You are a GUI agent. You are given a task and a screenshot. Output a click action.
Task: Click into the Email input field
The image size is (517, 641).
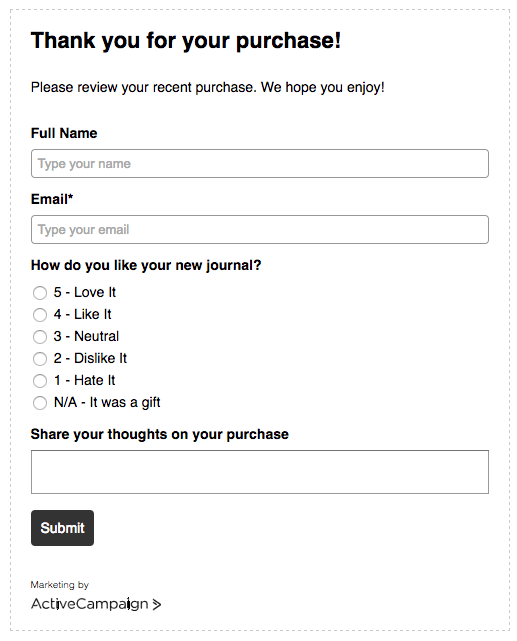point(260,229)
